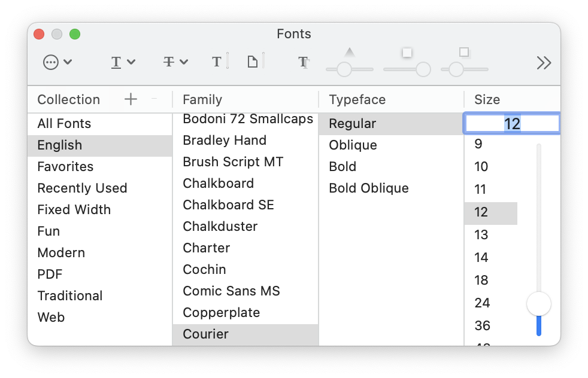
Task: Select the PDF collection
Action: [x=100, y=274]
